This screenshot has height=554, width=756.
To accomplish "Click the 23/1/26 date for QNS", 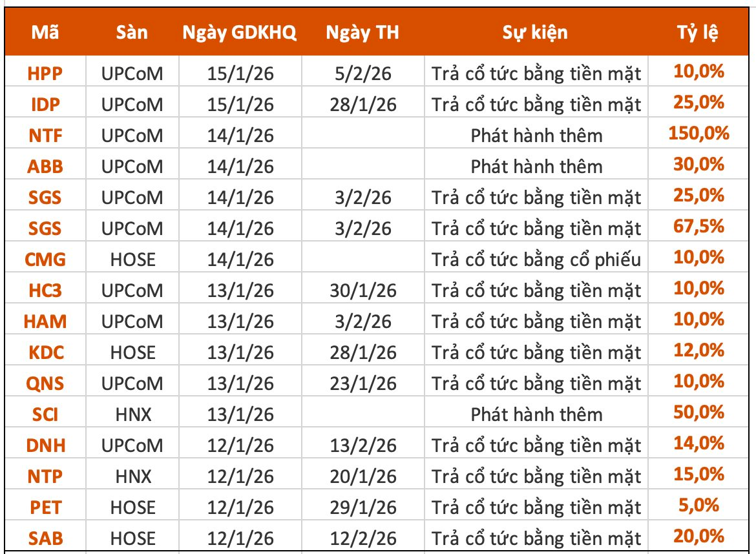I will [x=362, y=384].
